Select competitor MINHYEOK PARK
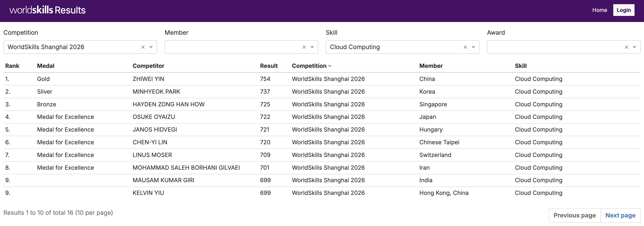The width and height of the screenshot is (644, 226). tap(156, 92)
